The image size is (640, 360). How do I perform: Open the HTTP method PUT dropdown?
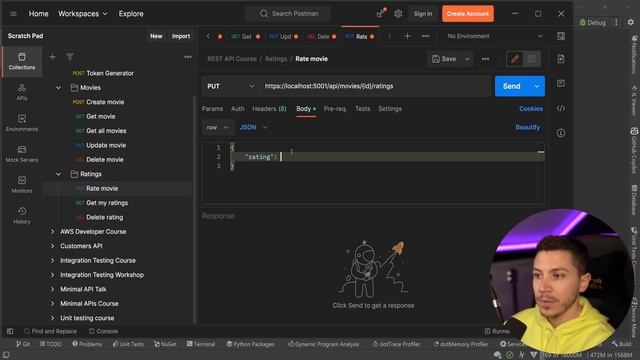click(x=231, y=86)
